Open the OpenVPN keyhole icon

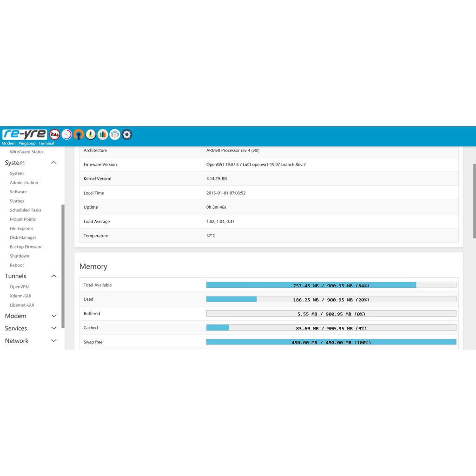pos(79,134)
